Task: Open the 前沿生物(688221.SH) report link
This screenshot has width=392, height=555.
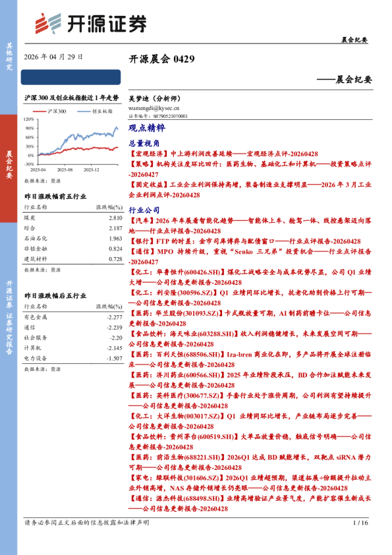Action: coord(250,462)
